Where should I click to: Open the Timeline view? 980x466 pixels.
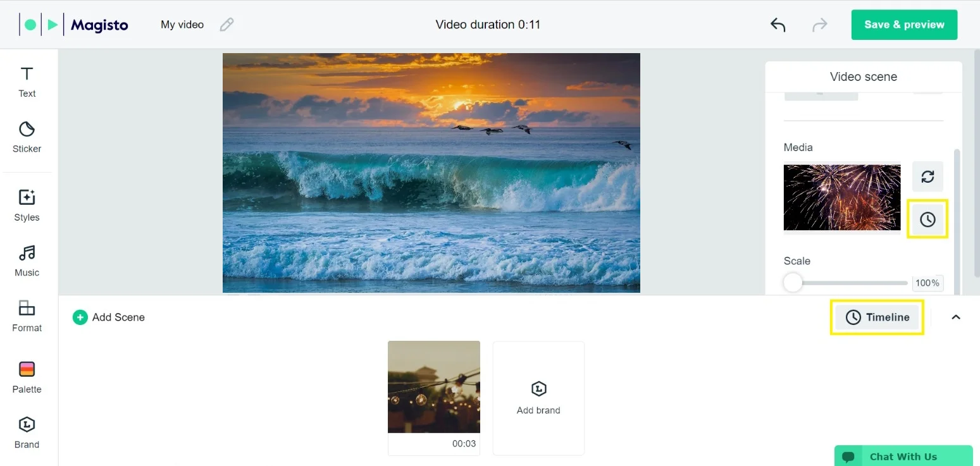click(x=877, y=317)
